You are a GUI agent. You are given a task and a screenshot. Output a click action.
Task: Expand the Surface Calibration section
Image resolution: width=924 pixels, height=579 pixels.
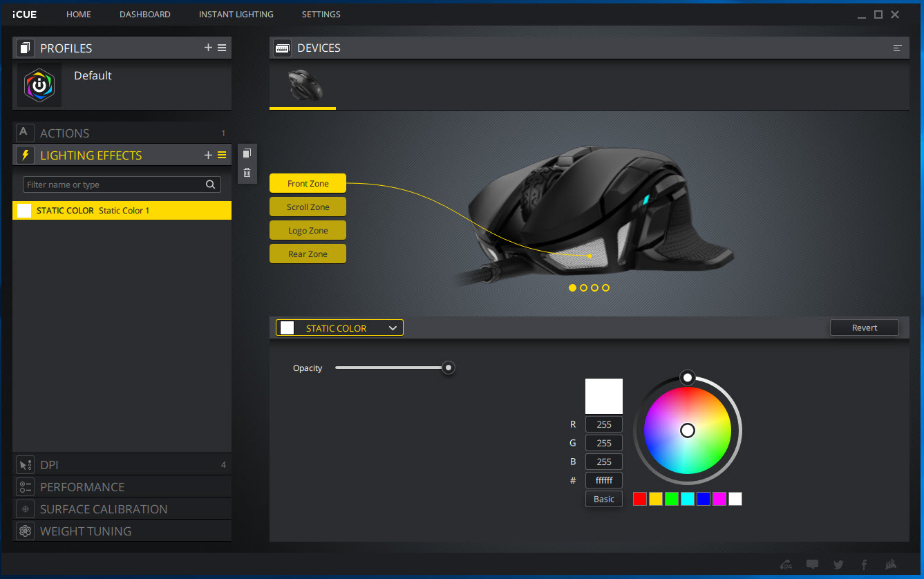coord(122,509)
